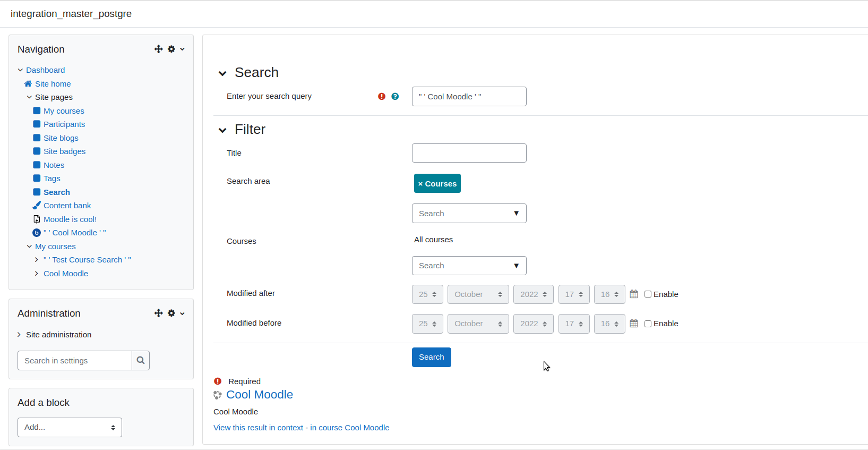Click the move icon in Administration block
Image resolution: width=868 pixels, height=450 pixels.
point(158,313)
